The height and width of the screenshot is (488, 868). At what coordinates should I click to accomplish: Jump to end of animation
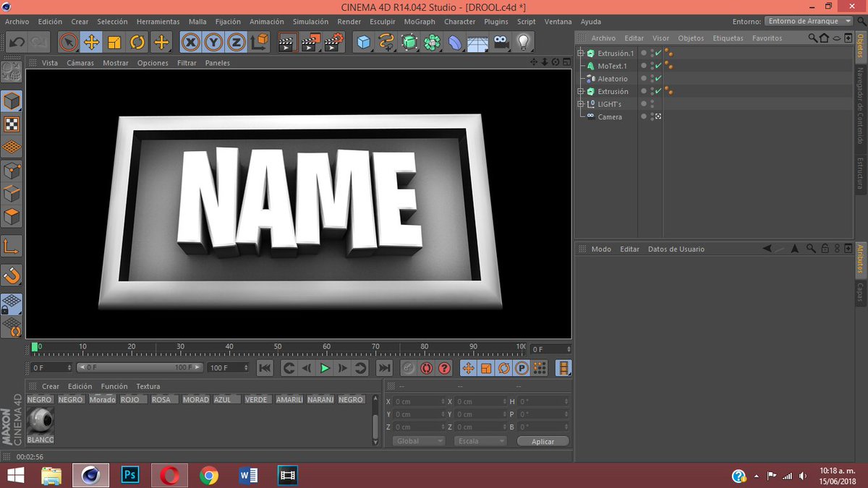(384, 368)
